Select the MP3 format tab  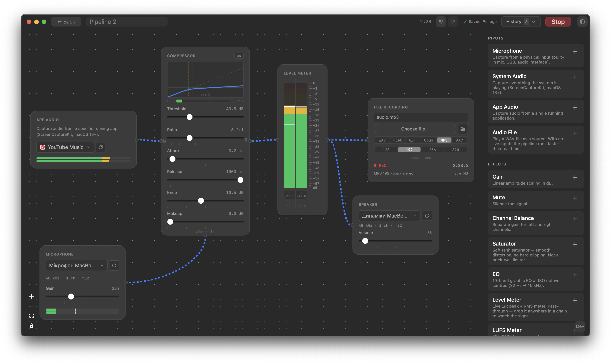point(444,140)
